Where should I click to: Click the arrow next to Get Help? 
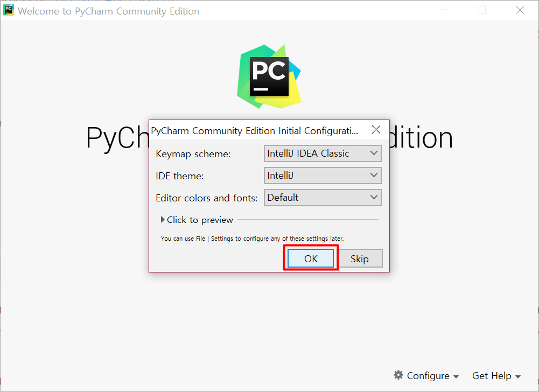tap(518, 377)
